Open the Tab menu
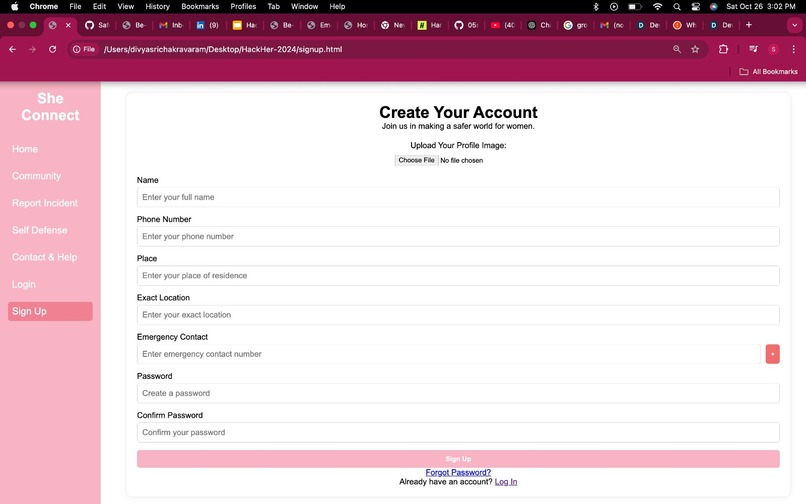The image size is (806, 504). tap(273, 6)
